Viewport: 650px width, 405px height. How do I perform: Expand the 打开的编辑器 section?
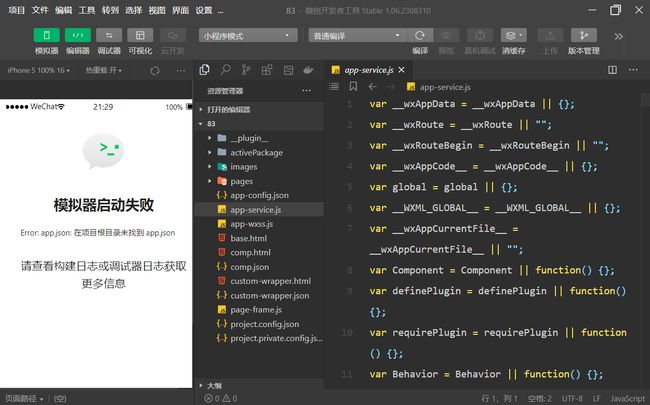pyautogui.click(x=259, y=109)
